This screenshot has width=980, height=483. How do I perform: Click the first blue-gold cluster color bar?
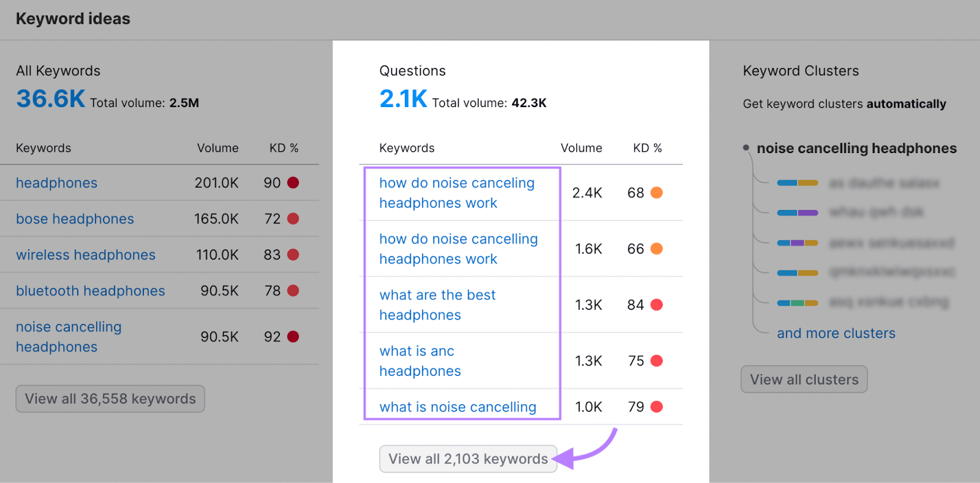[x=797, y=183]
